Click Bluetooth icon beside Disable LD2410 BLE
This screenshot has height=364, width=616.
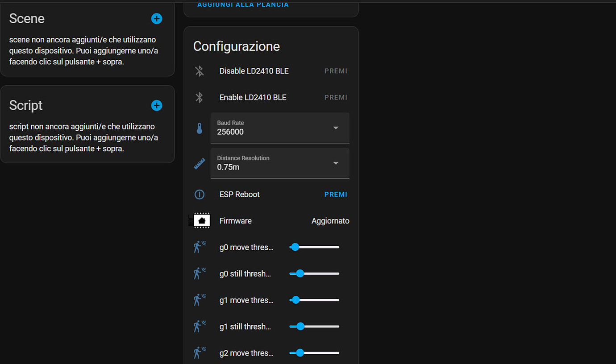[x=200, y=71]
